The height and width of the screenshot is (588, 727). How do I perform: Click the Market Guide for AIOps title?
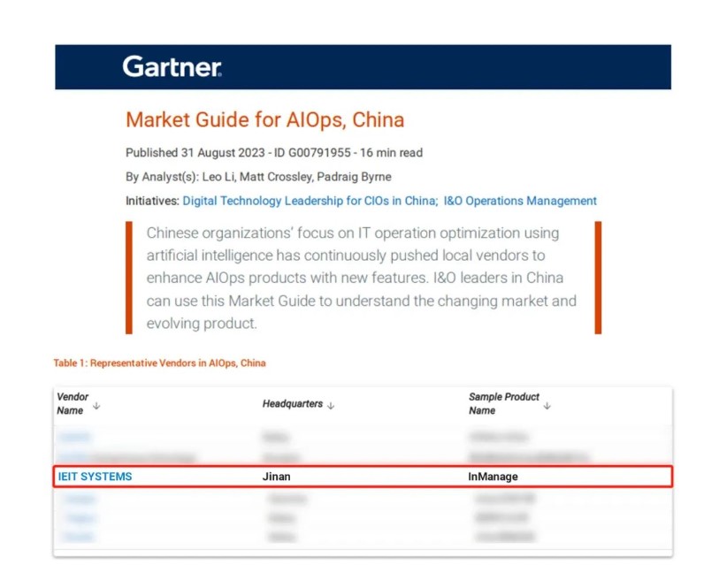(264, 119)
